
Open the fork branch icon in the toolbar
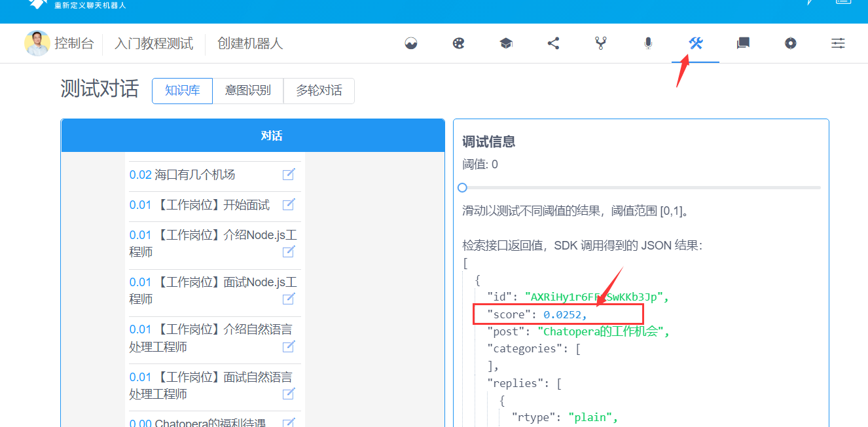pos(600,44)
